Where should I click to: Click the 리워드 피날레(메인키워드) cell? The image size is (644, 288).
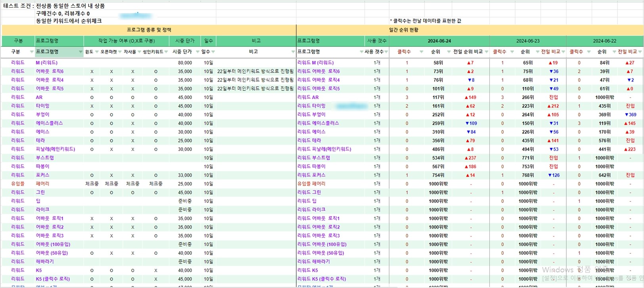(324, 149)
